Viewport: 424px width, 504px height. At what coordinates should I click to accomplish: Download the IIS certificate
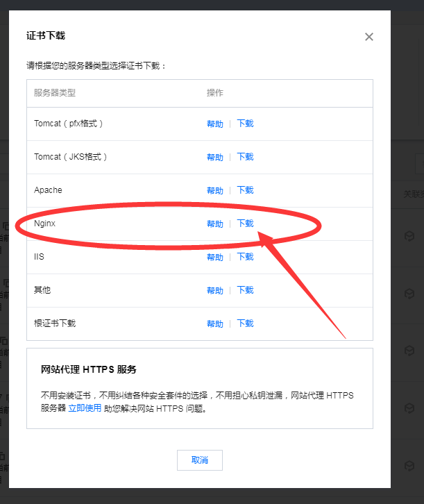[x=245, y=257]
